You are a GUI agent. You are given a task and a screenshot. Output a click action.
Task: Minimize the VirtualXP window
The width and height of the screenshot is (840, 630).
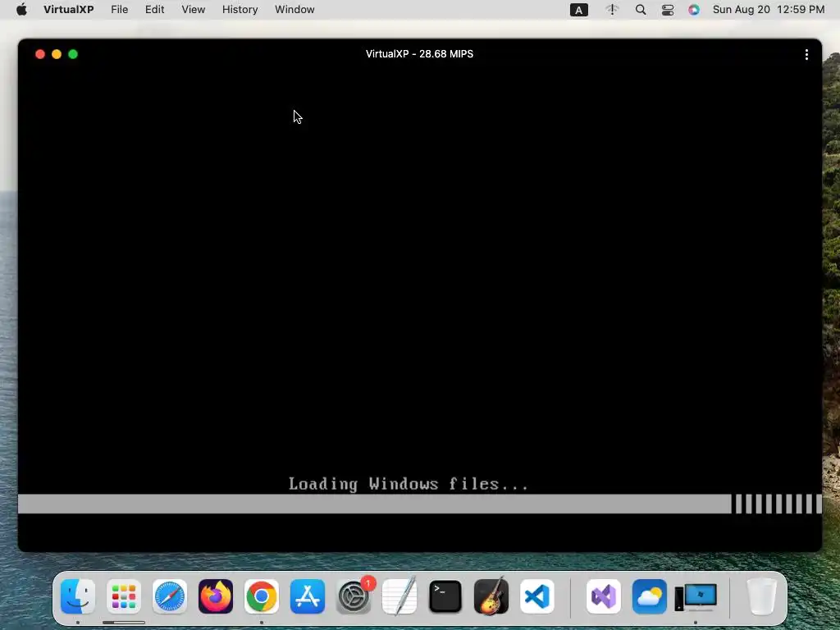[57, 54]
